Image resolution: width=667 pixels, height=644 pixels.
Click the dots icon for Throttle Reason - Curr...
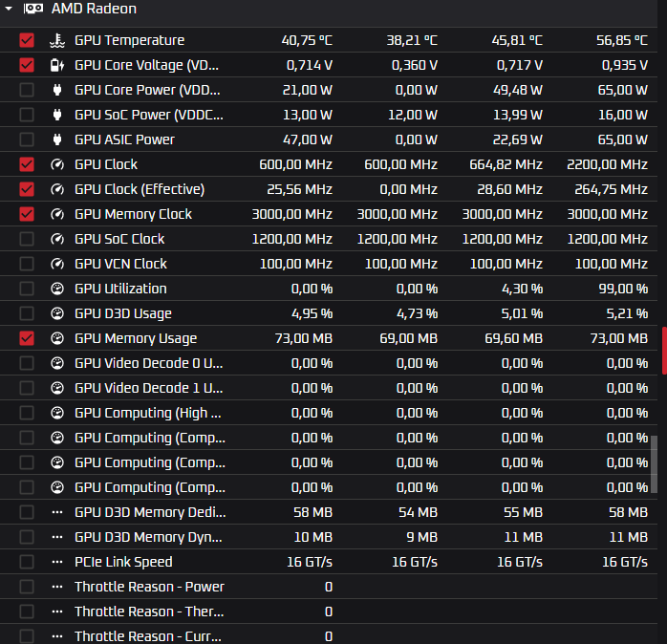click(x=57, y=636)
